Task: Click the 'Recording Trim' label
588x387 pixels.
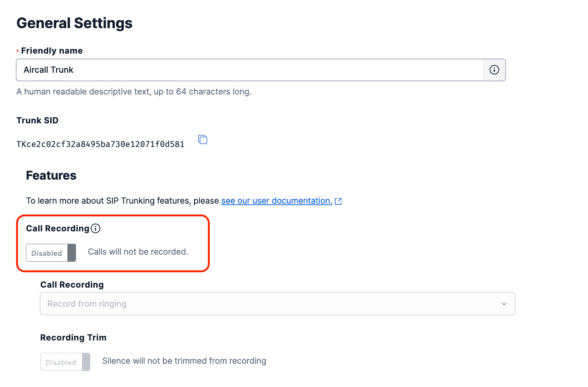Action: (73, 337)
